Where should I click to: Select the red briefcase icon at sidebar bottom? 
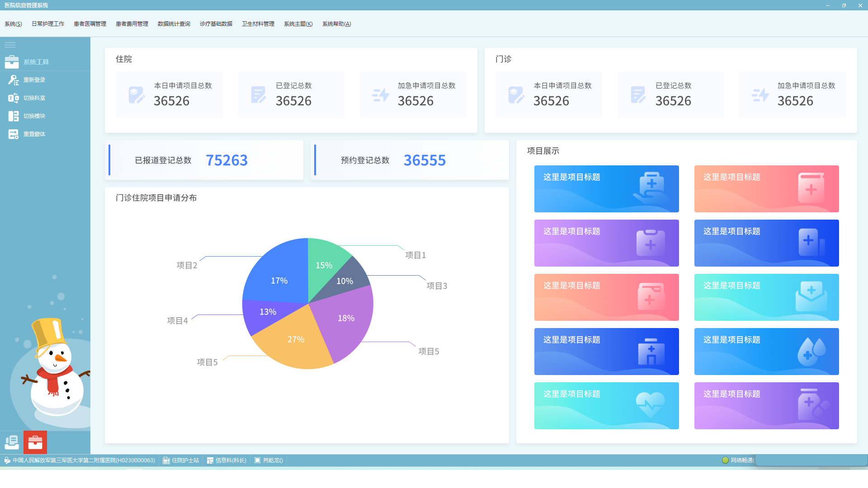(x=35, y=442)
